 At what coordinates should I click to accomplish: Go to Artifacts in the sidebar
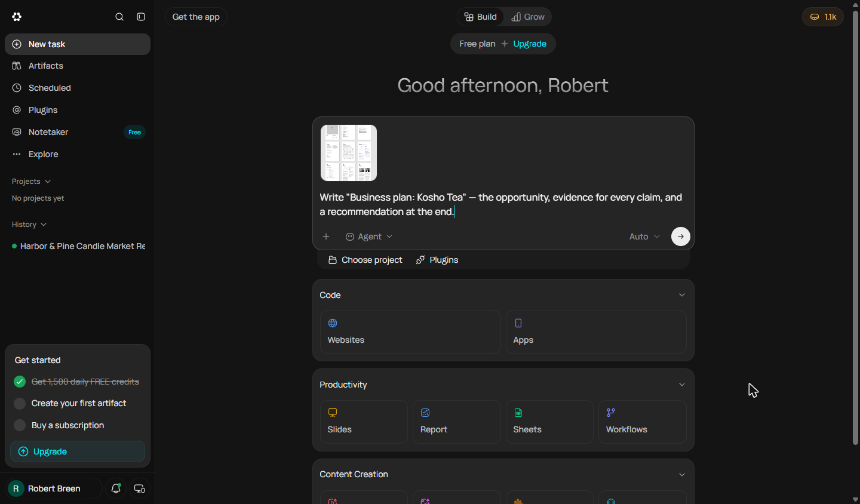tap(78, 66)
